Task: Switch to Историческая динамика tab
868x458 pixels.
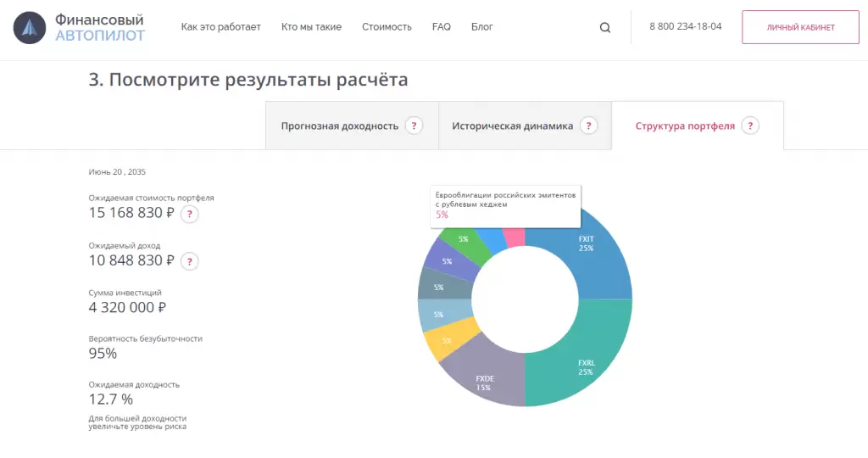Action: [512, 126]
